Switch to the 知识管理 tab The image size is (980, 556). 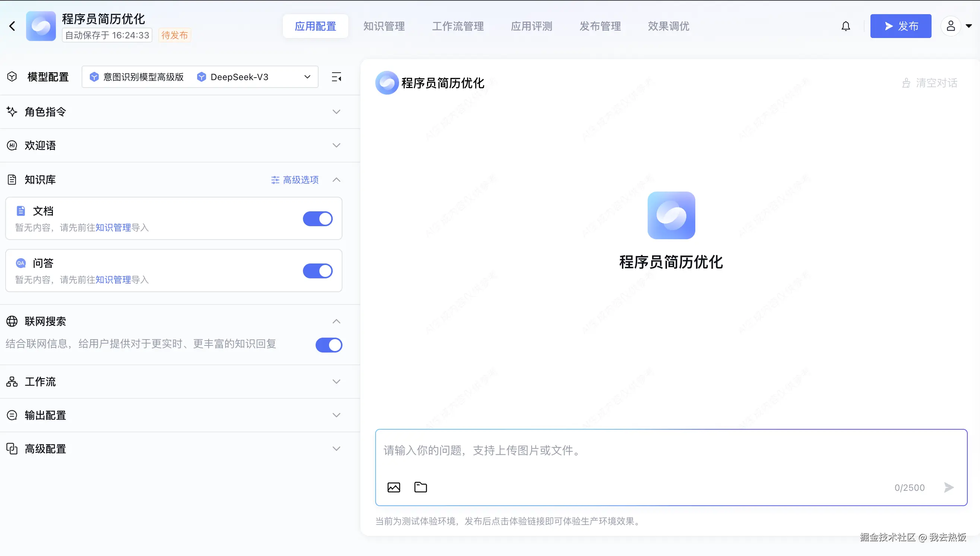pos(384,26)
